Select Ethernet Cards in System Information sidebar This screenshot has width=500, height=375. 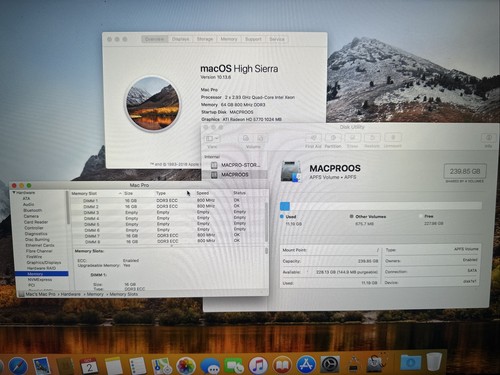point(40,245)
